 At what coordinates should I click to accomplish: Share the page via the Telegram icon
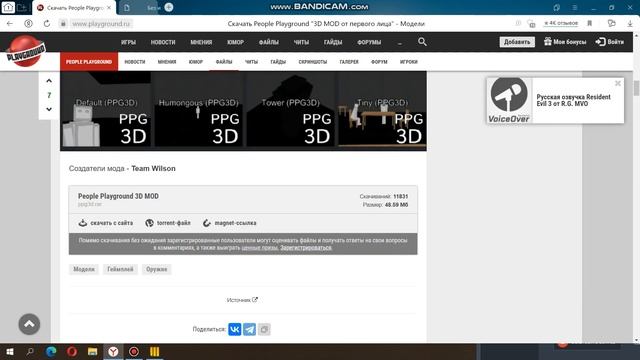click(249, 329)
